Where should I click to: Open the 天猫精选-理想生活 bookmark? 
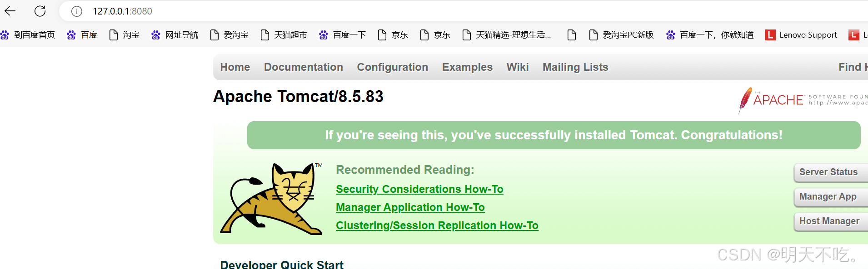click(x=507, y=35)
